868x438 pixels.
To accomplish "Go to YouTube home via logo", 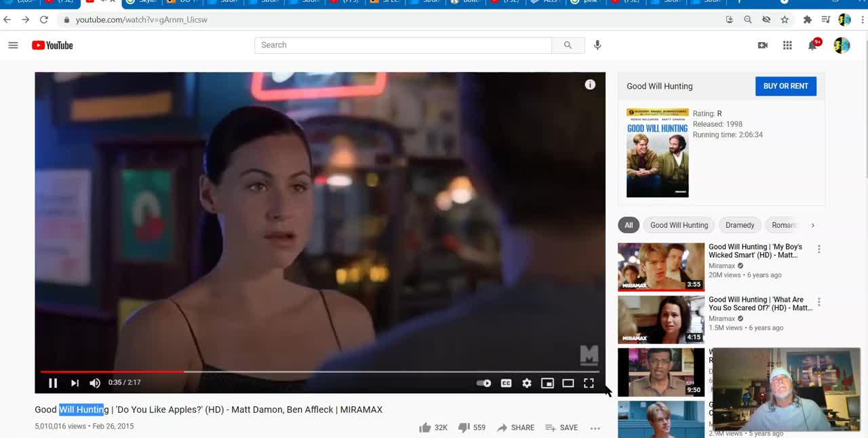I will click(x=52, y=45).
